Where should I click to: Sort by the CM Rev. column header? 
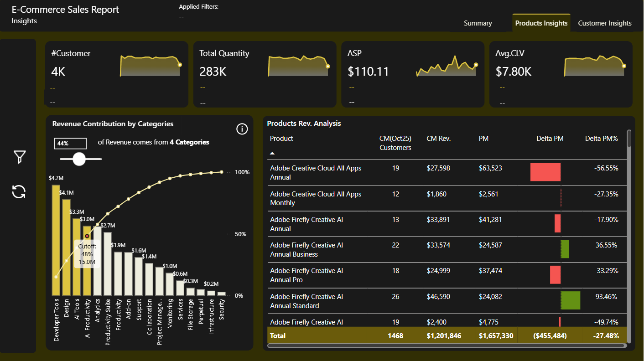click(x=438, y=139)
